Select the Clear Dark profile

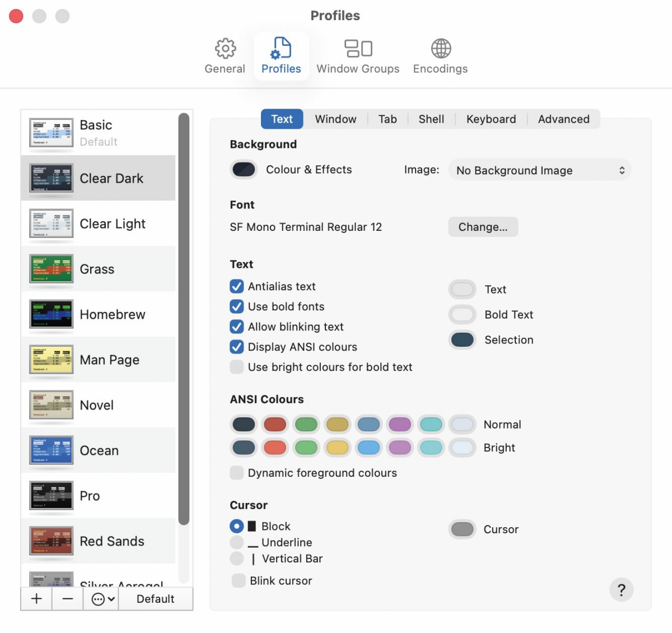(98, 178)
